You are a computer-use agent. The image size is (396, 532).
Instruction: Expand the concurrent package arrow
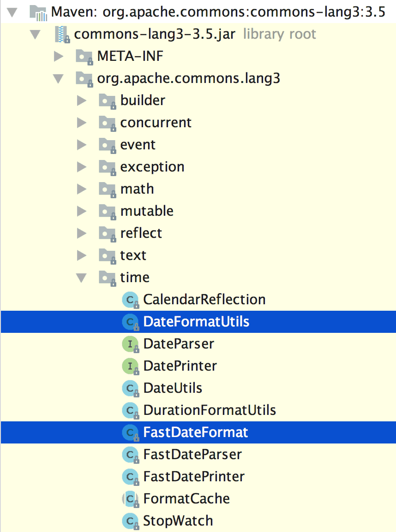(82, 123)
